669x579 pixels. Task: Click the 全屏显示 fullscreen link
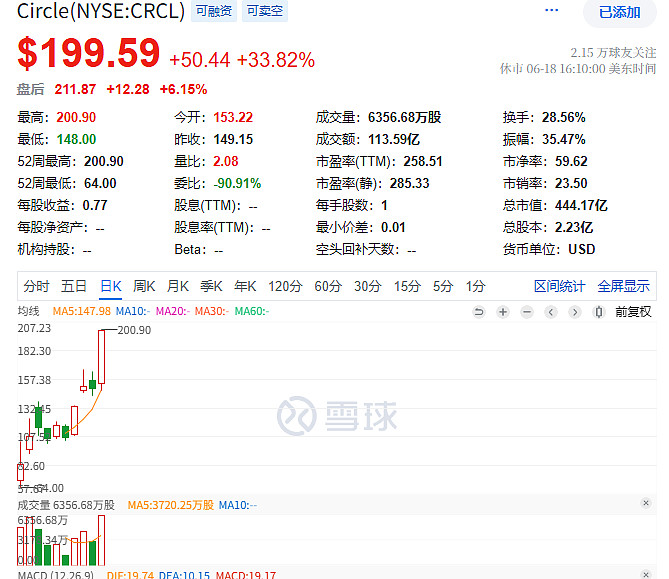pyautogui.click(x=623, y=286)
